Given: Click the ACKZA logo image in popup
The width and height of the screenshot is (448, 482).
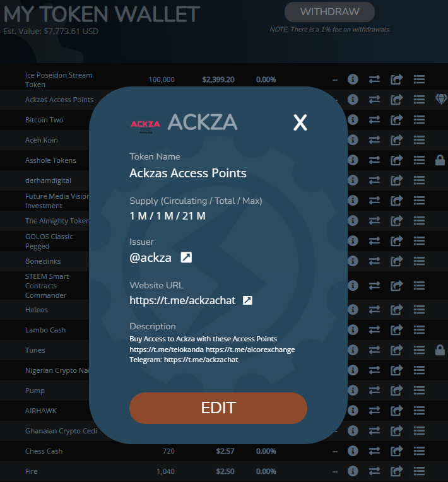Looking at the screenshot, I should pyautogui.click(x=145, y=125).
